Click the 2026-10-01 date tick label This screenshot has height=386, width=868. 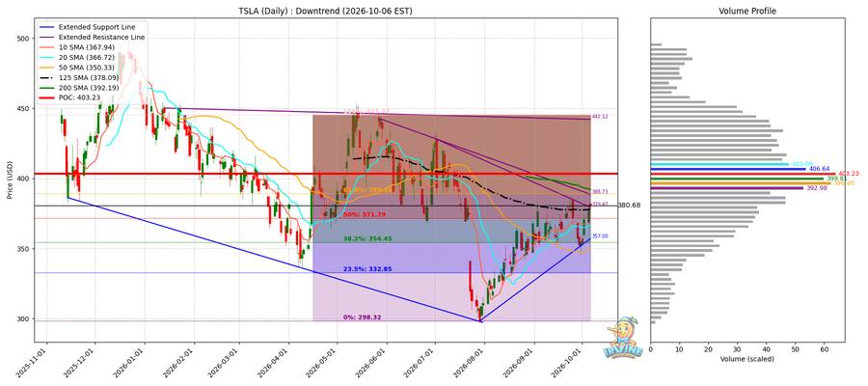tap(568, 363)
